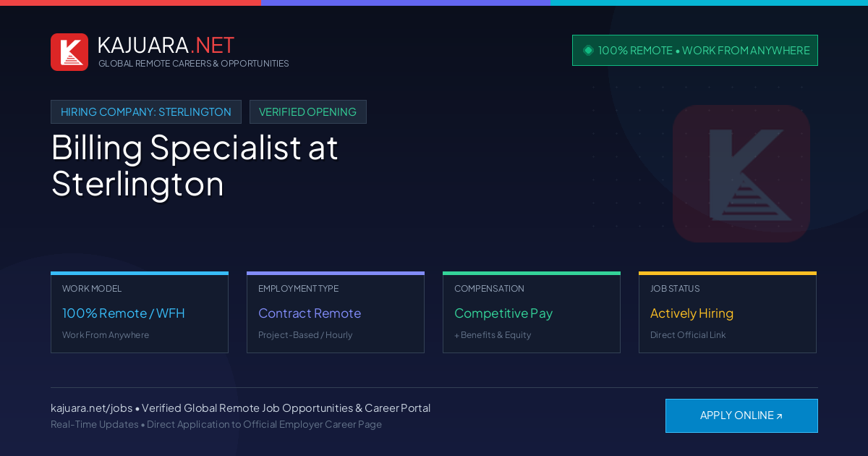Click the Competitive Pay text
The width and height of the screenshot is (868, 456).
pos(503,313)
